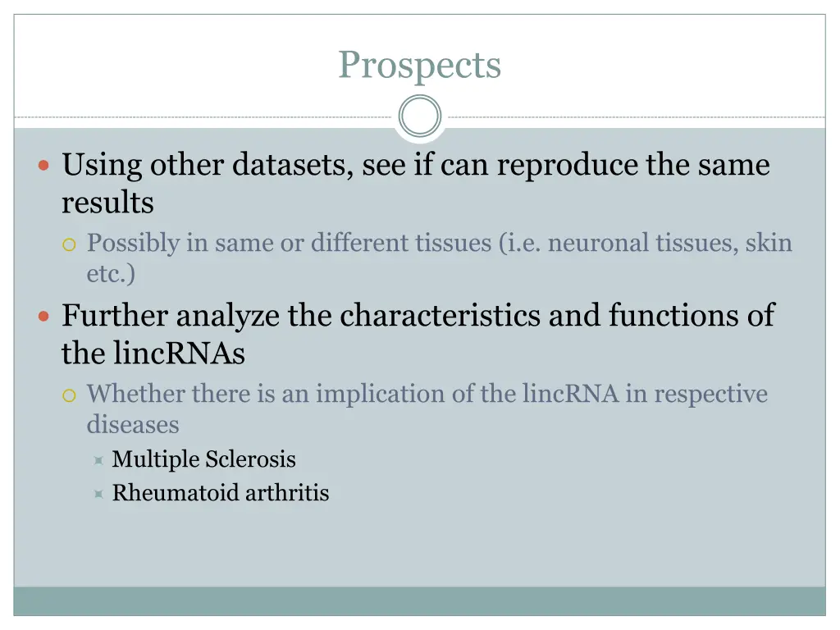
Task: Click the orange bullet before 'Further analyze'
Action: pos(44,316)
